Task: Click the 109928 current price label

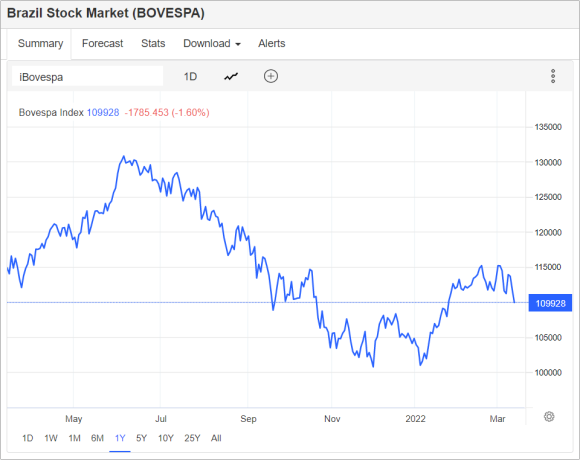Action: click(x=550, y=303)
